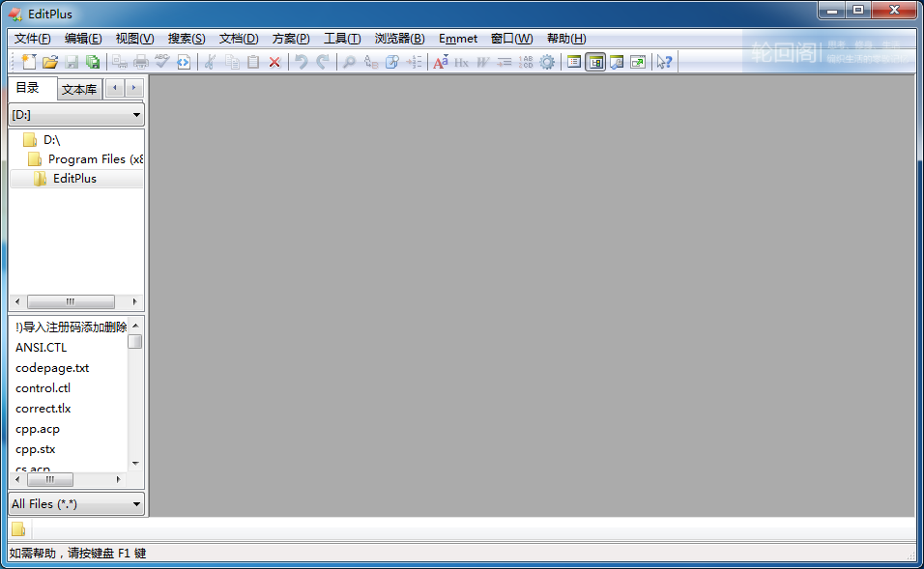Click the Open file folder icon
The width and height of the screenshot is (924, 569).
tap(50, 62)
